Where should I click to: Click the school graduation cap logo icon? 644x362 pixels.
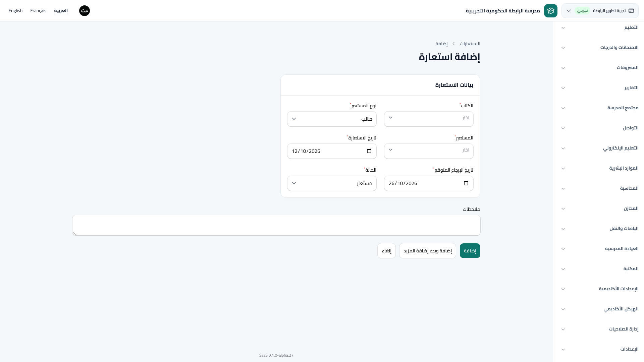550,11
